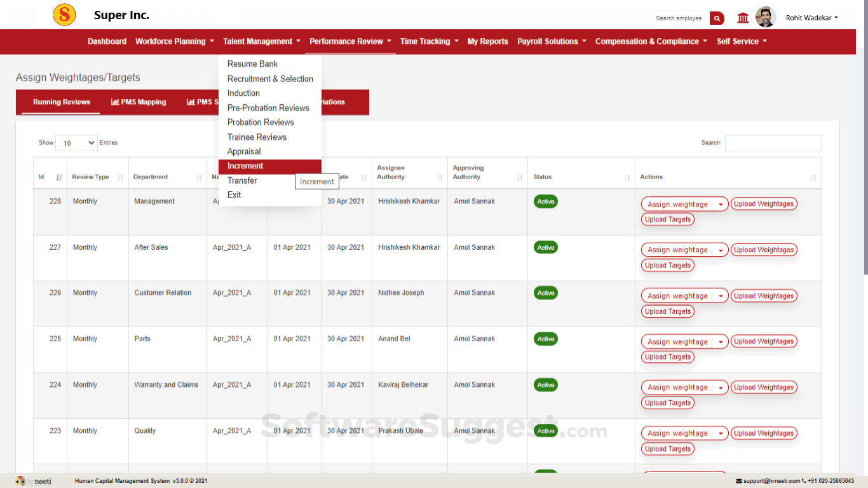Open My Reports

point(488,41)
